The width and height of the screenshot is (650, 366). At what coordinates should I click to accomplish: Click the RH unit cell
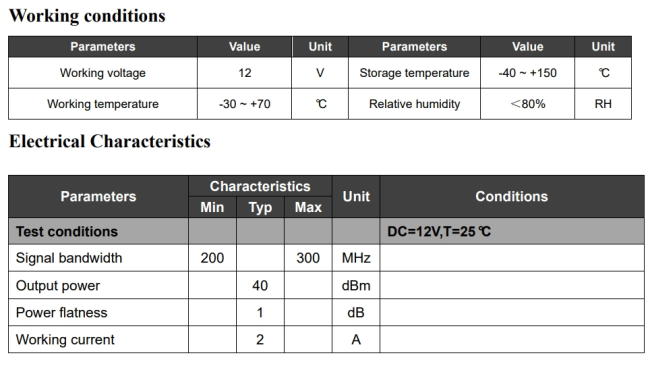click(603, 104)
